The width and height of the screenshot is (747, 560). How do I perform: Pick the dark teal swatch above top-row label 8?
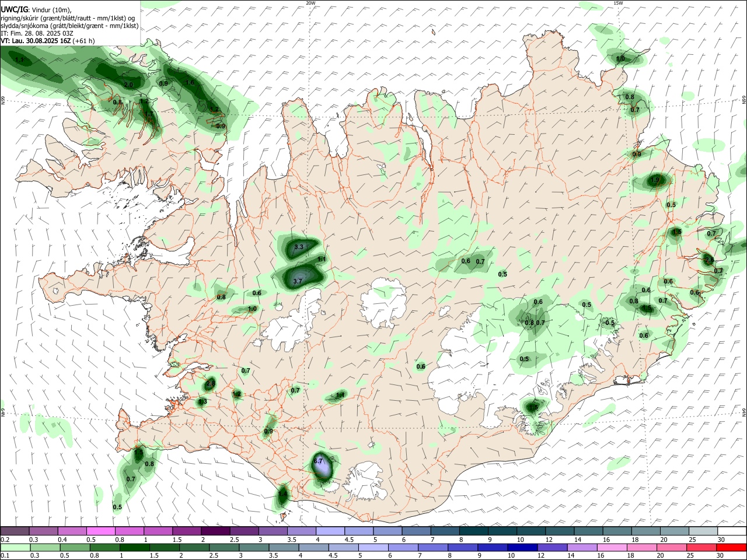tap(473, 531)
